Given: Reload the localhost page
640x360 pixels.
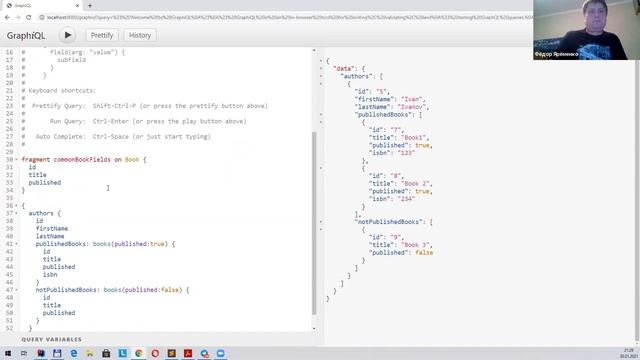Looking at the screenshot, I should pyautogui.click(x=29, y=17).
